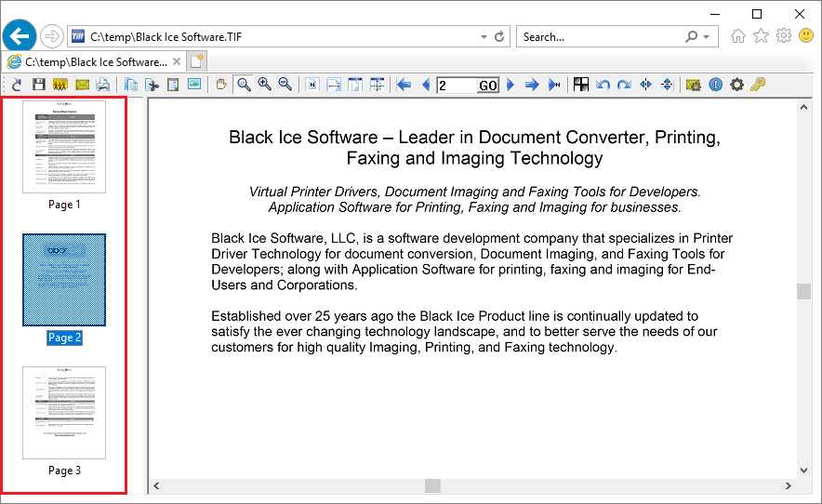
Task: Click the browser Forward button
Action: [x=51, y=36]
